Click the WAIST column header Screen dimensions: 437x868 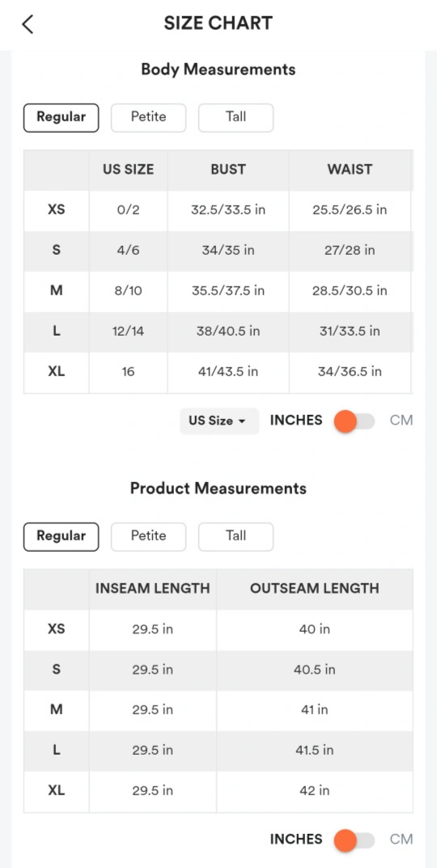pyautogui.click(x=350, y=170)
